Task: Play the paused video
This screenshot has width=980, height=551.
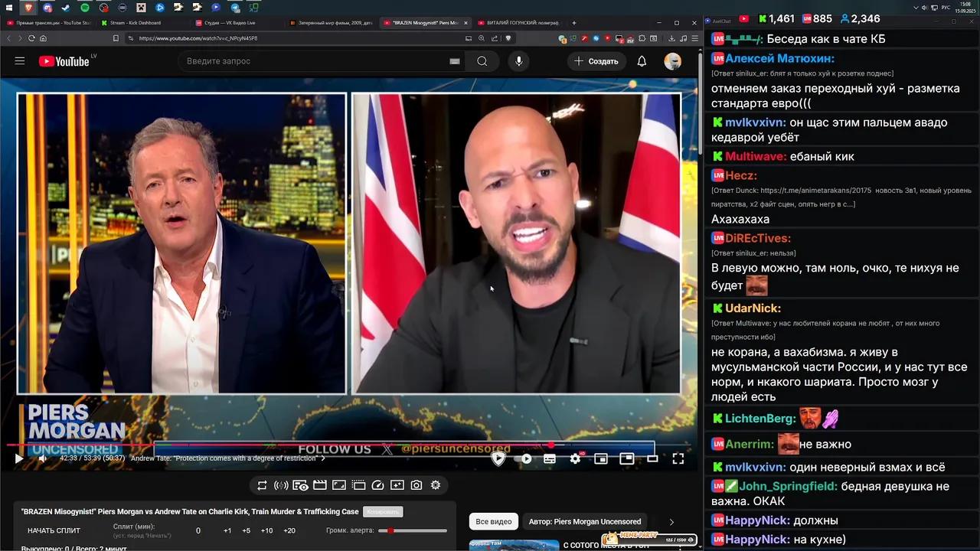Action: [18, 458]
